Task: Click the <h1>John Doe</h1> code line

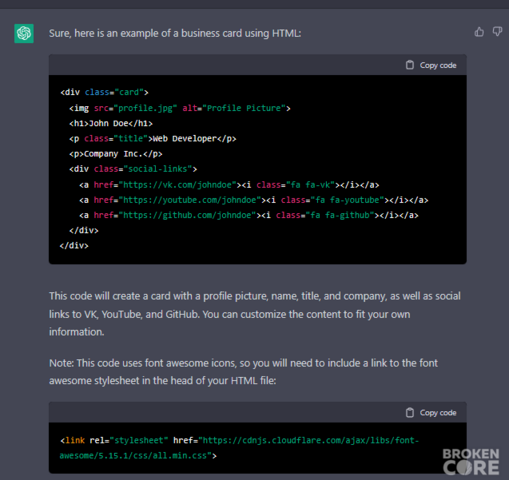Action: (x=111, y=123)
